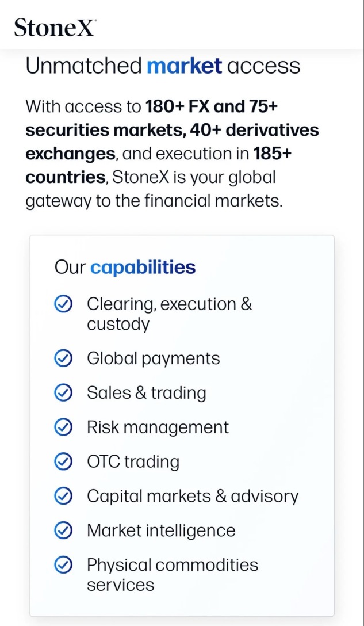This screenshot has width=364, height=626.
Task: Tap Clearing, execution & custody text
Action: click(169, 314)
